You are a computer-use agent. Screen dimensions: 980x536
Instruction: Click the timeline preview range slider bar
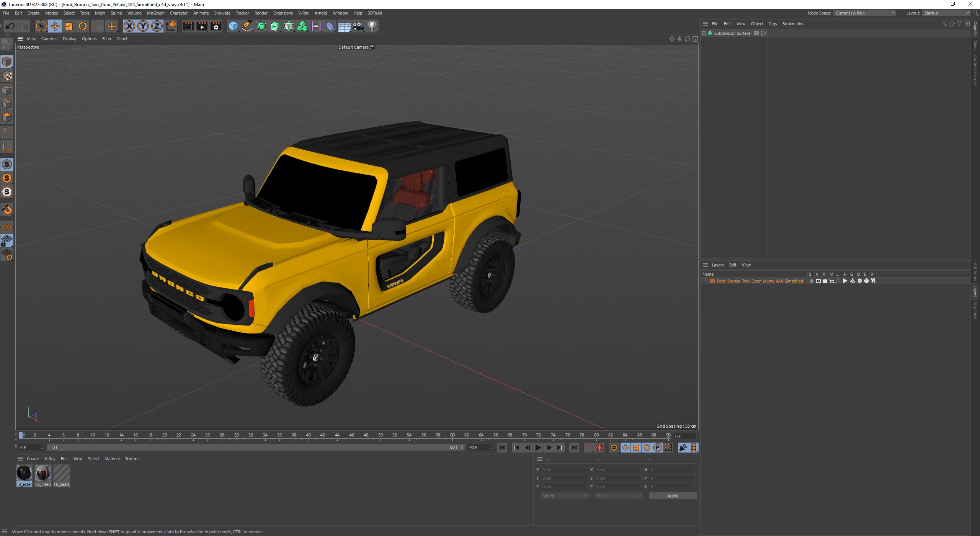click(255, 448)
